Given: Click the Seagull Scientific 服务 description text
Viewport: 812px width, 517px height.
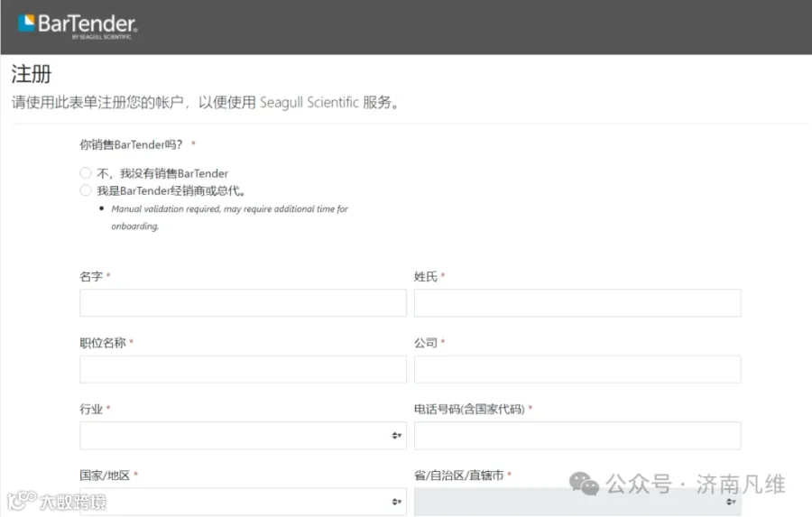Looking at the screenshot, I should (206, 102).
